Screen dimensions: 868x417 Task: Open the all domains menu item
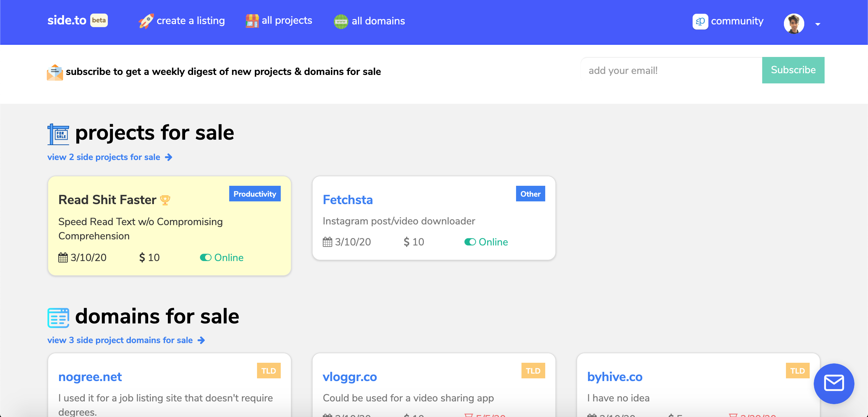tap(378, 21)
